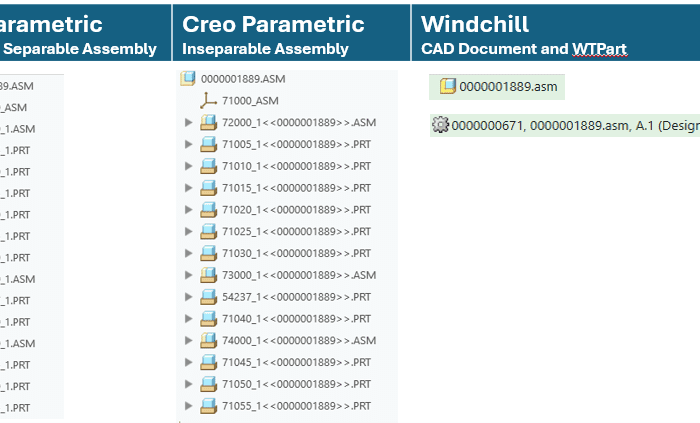Click the assembly icon beside 74000_1<<0000001889>>.ASM

208,340
